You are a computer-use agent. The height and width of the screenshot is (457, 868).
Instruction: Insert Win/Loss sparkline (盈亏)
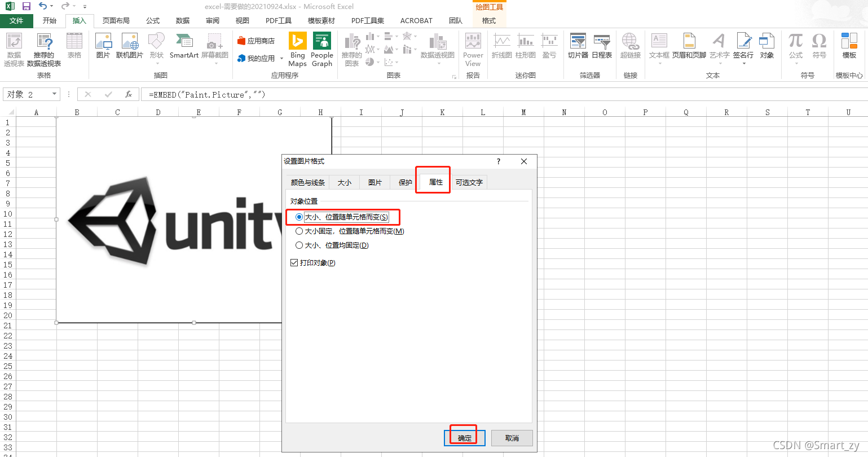coord(549,46)
